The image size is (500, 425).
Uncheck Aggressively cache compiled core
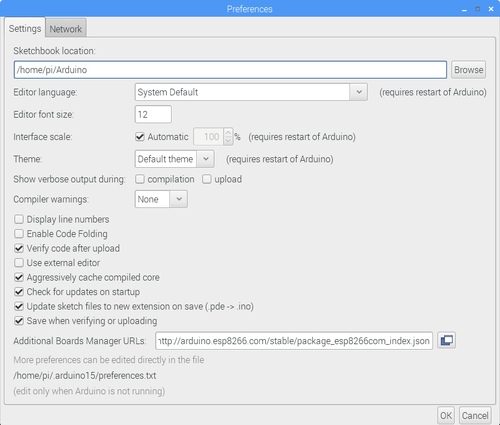(19, 277)
